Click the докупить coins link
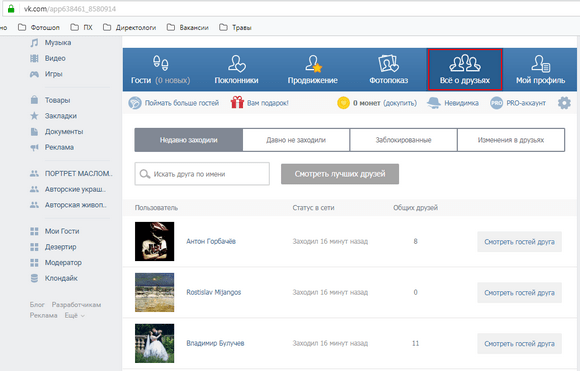This screenshot has height=371, width=580. coord(400,103)
